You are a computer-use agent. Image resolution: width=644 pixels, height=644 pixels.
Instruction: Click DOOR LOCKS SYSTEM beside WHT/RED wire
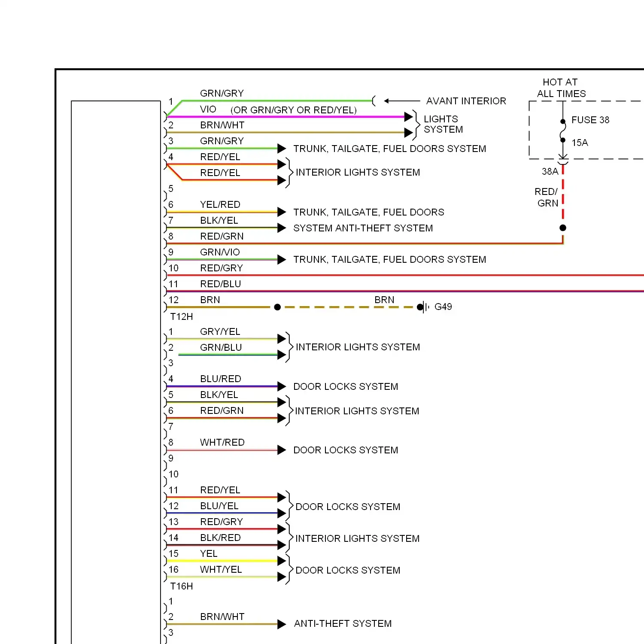click(x=346, y=450)
